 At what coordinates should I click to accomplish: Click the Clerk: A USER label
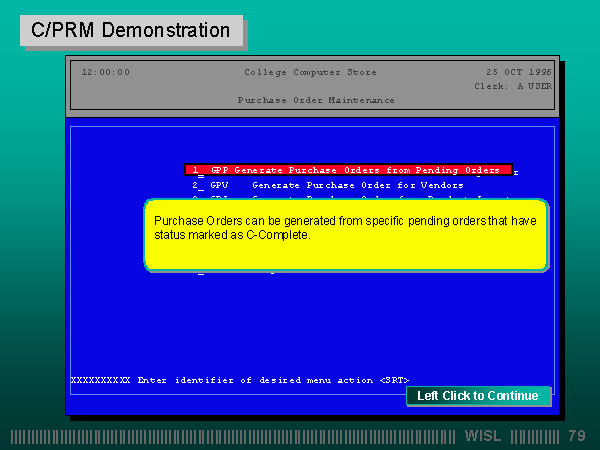pyautogui.click(x=513, y=86)
